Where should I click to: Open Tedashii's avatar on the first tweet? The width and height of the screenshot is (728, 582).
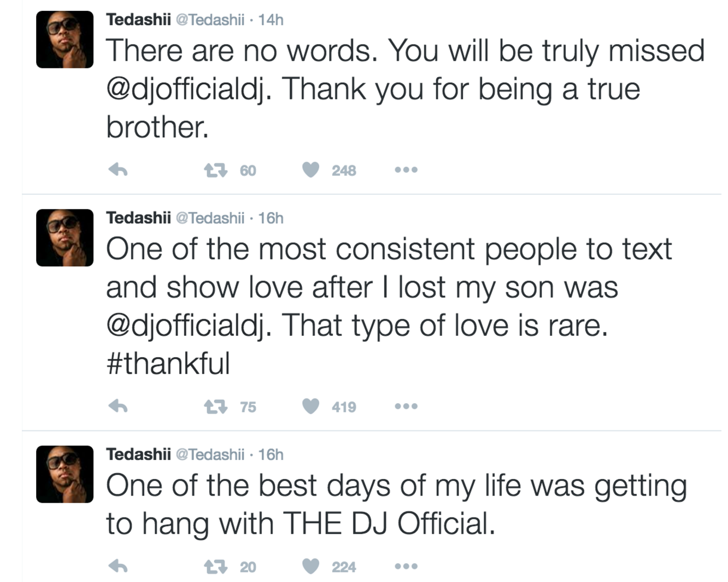pos(64,39)
